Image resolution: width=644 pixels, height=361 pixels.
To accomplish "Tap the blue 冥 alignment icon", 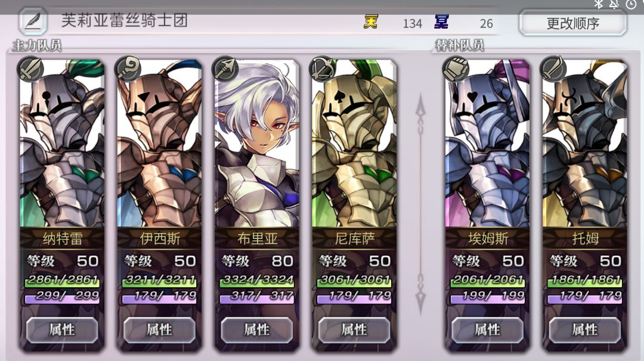I will point(441,21).
